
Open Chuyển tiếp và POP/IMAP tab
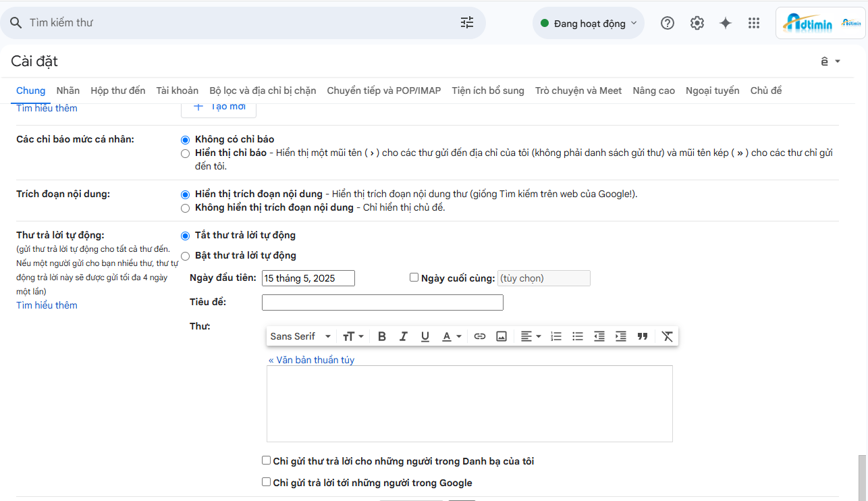point(384,90)
